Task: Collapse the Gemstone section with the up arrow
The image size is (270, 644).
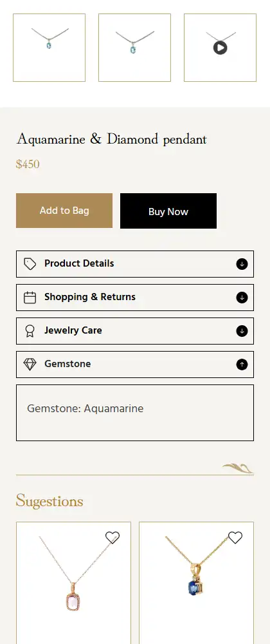Action: [x=242, y=365]
